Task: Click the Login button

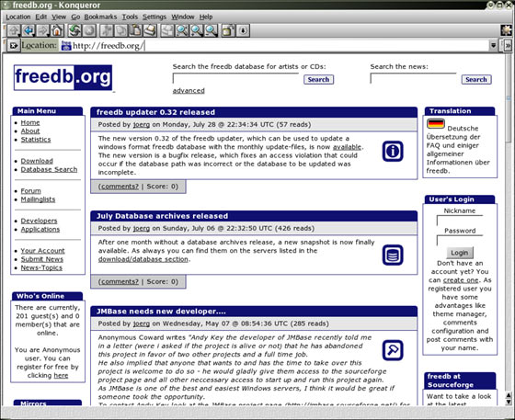Action: pos(460,253)
